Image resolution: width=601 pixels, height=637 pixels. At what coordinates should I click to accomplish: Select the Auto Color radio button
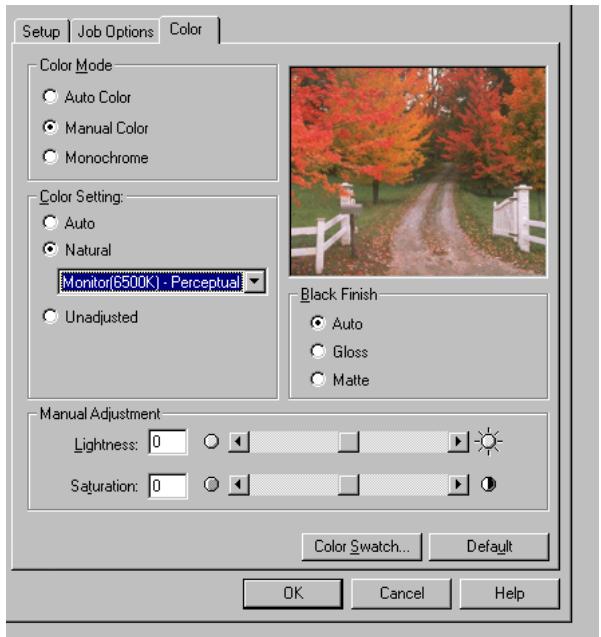coord(50,97)
